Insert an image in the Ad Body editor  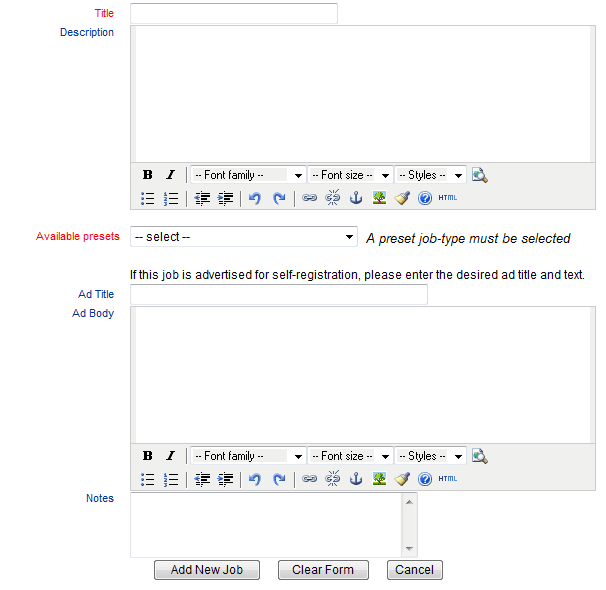[x=379, y=479]
